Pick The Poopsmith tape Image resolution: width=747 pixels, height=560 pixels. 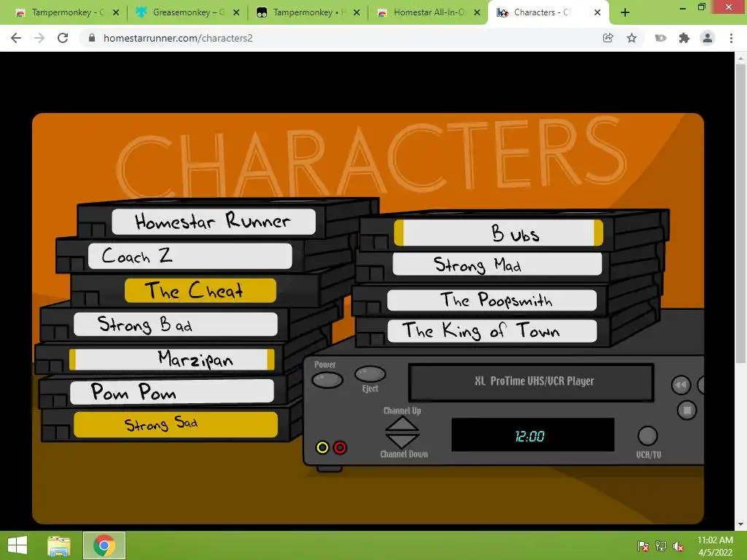[x=492, y=300]
